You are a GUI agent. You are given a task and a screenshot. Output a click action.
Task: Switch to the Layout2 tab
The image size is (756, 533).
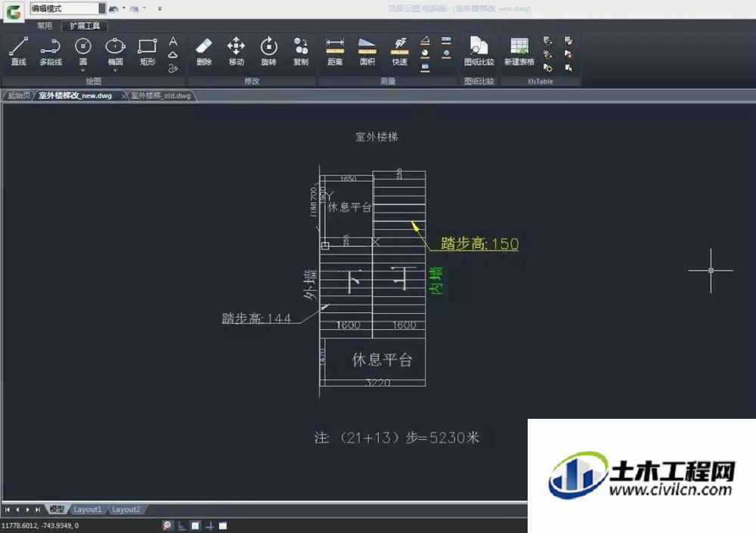[x=125, y=509]
